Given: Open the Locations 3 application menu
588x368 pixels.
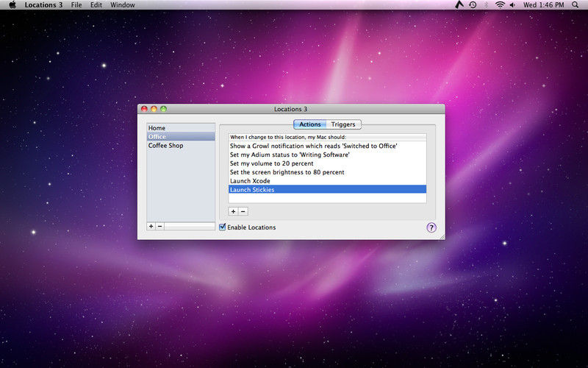Looking at the screenshot, I should (x=43, y=5).
